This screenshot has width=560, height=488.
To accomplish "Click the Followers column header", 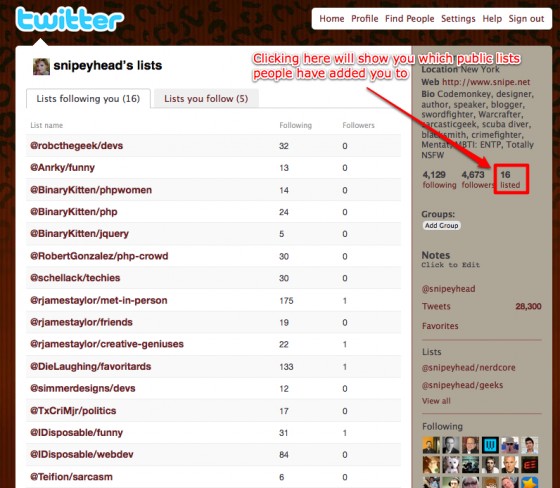I will click(x=358, y=125).
